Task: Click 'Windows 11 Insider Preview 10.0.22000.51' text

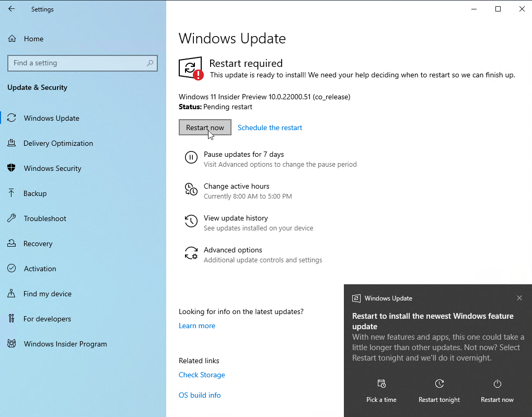Action: (245, 97)
